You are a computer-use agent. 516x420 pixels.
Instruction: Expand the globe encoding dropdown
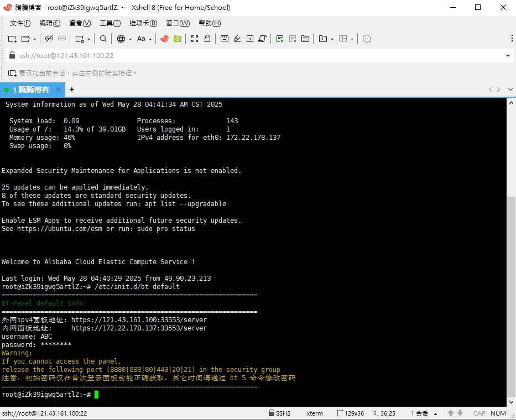130,39
